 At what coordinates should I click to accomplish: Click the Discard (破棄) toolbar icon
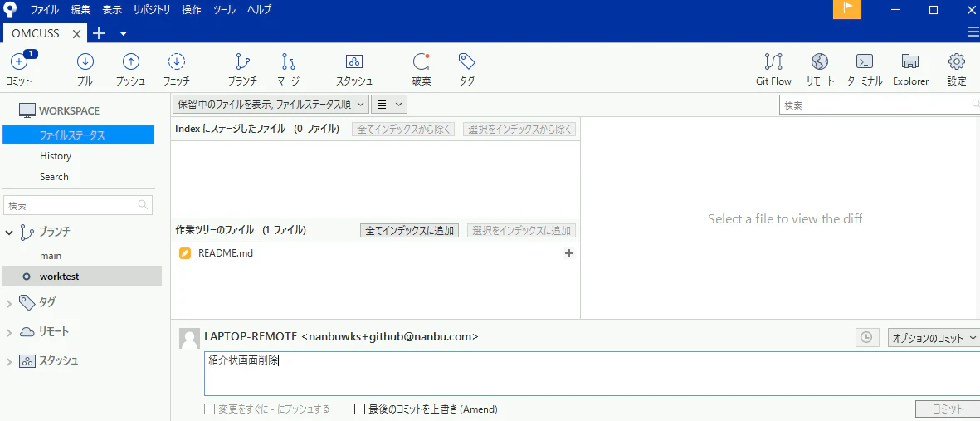(x=422, y=61)
